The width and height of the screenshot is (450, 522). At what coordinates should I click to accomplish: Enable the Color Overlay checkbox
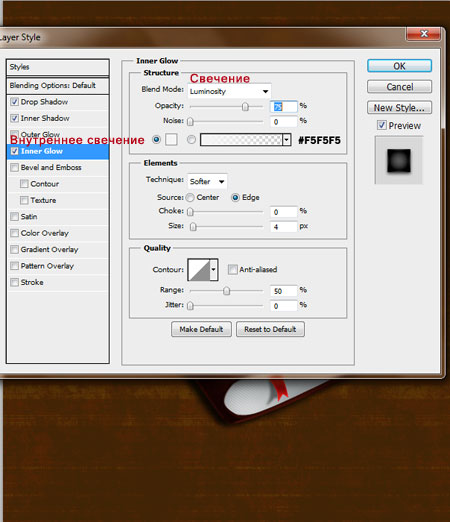tap(14, 233)
